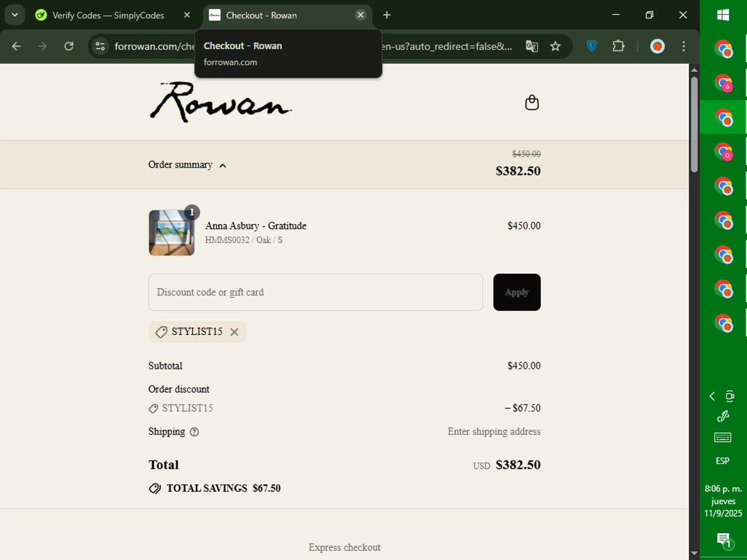Click the Meet Now tray icon
This screenshot has height=560, width=747.
(730, 396)
